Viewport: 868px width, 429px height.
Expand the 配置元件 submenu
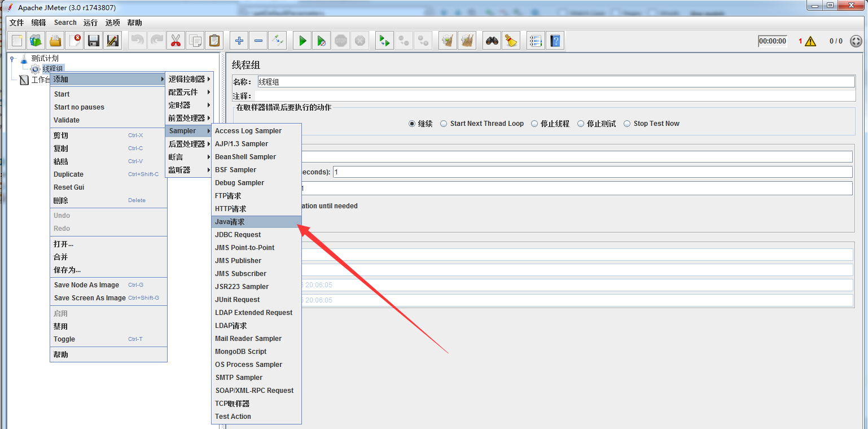pyautogui.click(x=189, y=92)
